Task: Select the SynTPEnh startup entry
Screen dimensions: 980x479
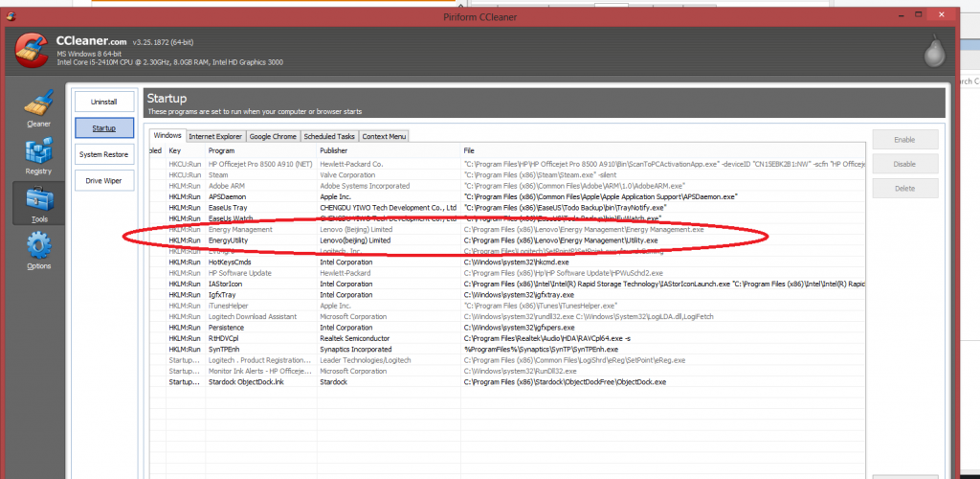Action: (x=507, y=349)
